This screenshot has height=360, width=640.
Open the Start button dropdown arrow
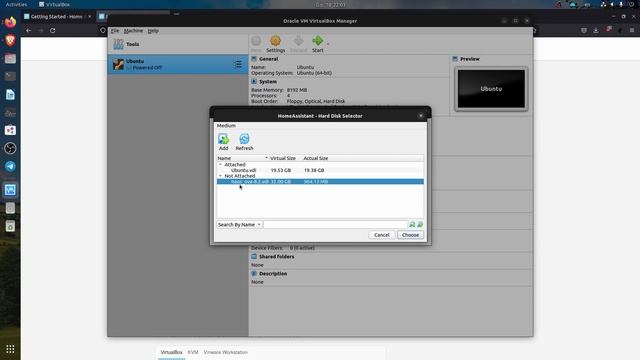click(328, 44)
